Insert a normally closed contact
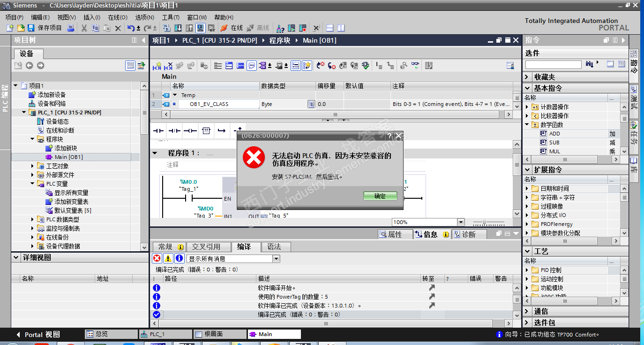This screenshot has height=345, width=644. click(x=174, y=131)
